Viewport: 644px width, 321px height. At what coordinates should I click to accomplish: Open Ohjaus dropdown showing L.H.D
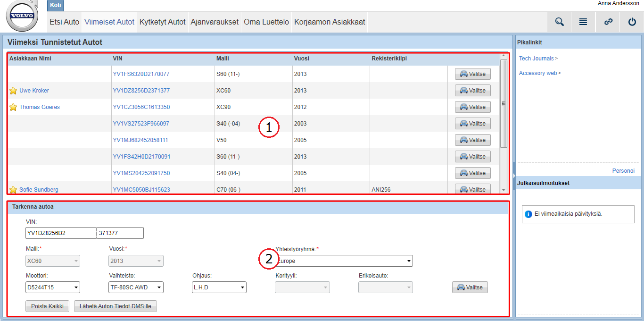click(x=219, y=287)
